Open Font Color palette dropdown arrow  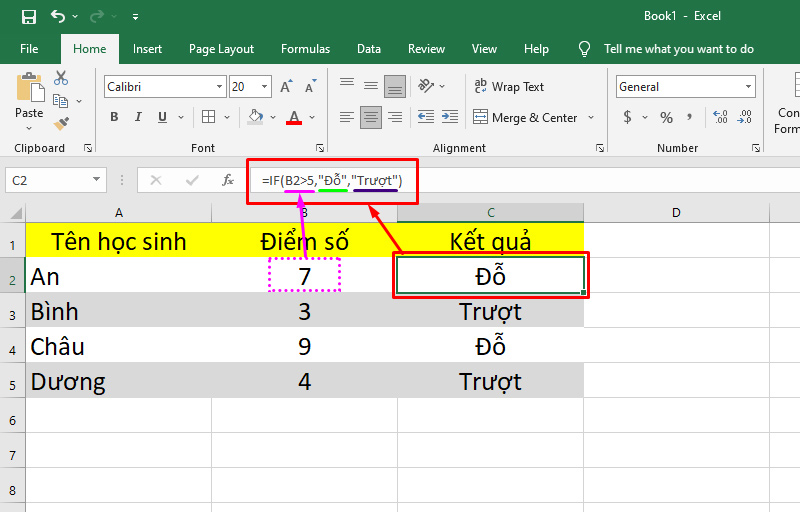(312, 118)
